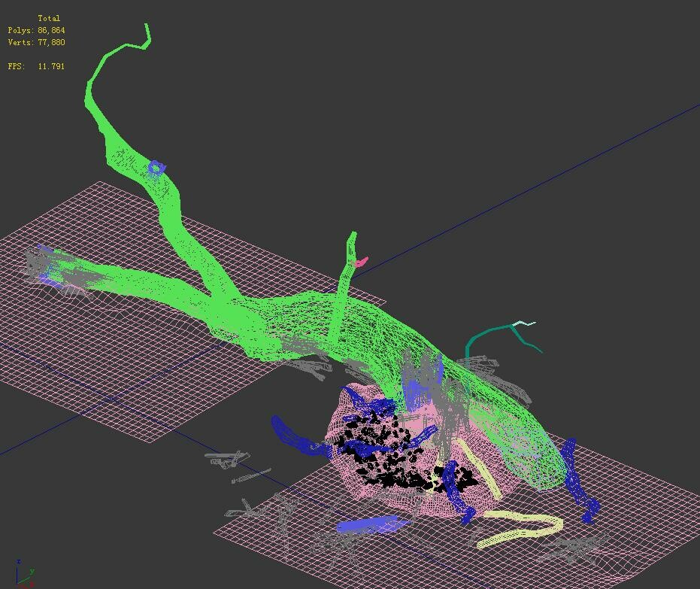The image size is (700, 589).
Task: Click the 'FPS: 11.791' readout
Action: point(37,66)
